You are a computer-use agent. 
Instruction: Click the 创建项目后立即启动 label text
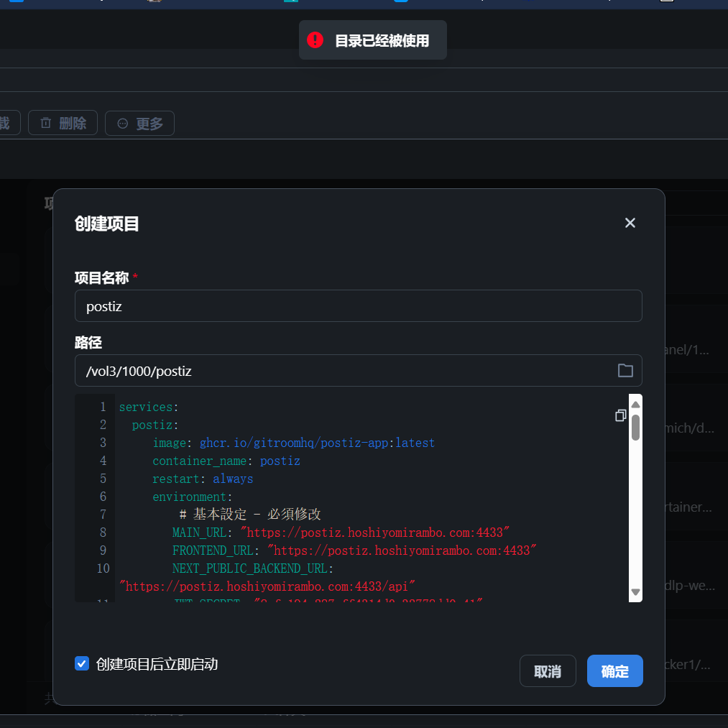(157, 664)
